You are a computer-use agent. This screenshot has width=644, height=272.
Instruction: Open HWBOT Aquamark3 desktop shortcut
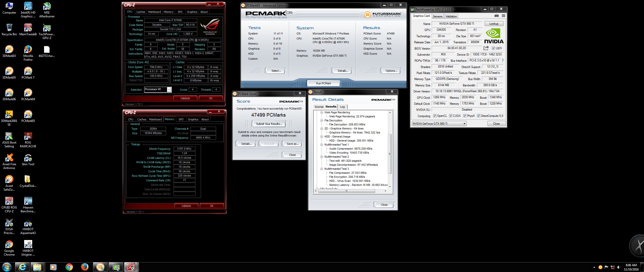[x=28, y=227]
